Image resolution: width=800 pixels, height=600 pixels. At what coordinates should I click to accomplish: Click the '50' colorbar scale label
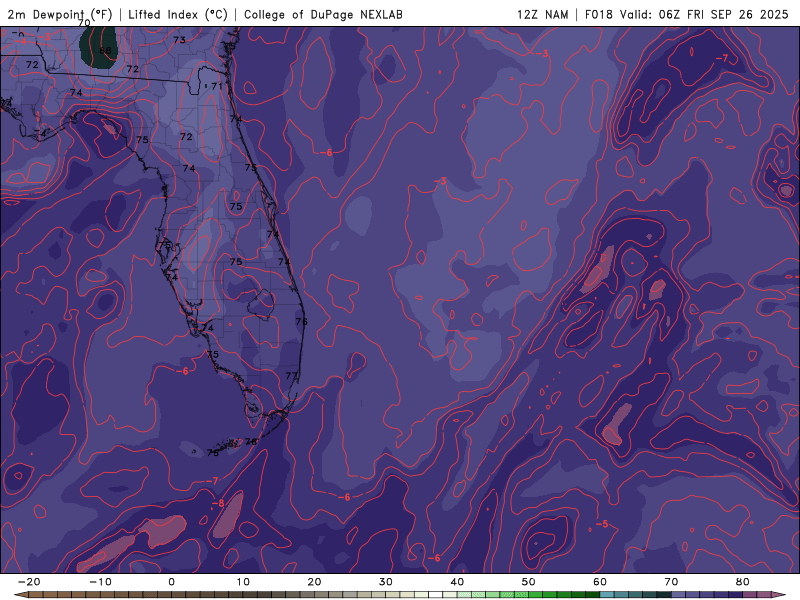(529, 582)
